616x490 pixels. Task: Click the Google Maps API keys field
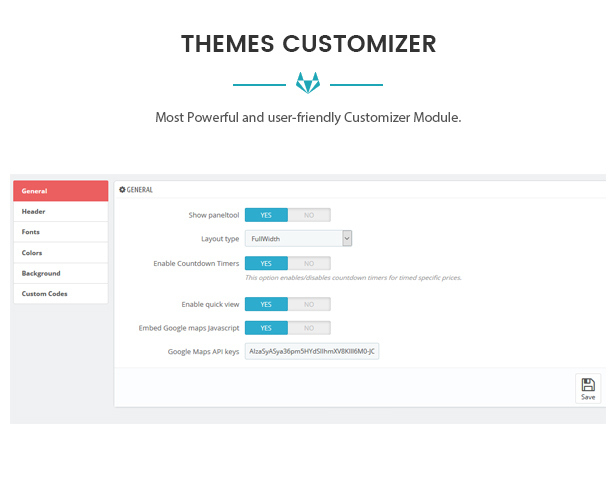(312, 352)
